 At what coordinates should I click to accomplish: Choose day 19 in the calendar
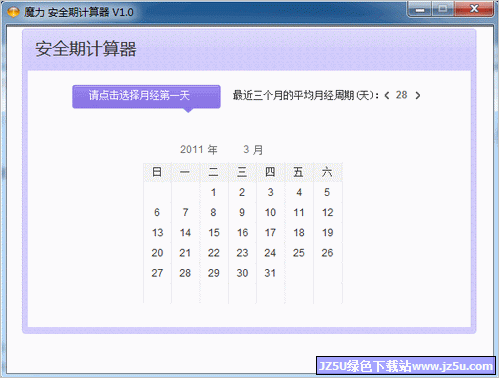(327, 233)
